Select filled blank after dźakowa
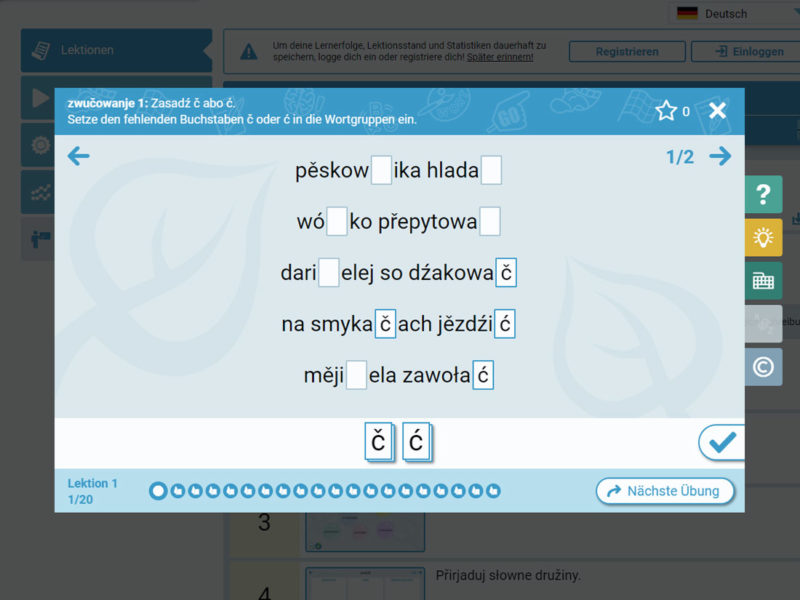 [506, 272]
